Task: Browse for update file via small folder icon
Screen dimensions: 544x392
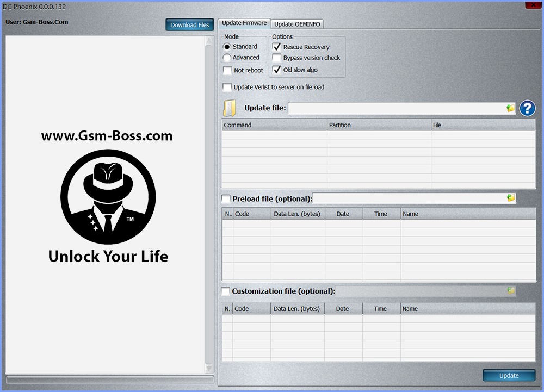Action: click(x=510, y=108)
